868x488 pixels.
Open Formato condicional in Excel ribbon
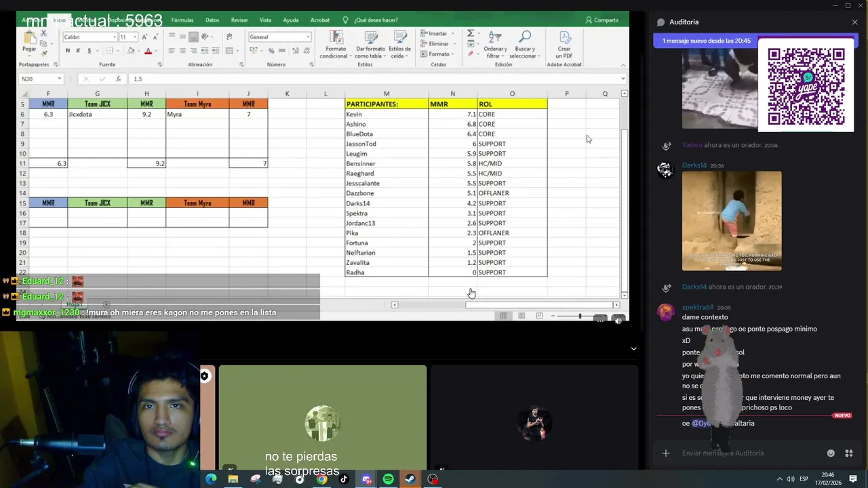pos(336,44)
